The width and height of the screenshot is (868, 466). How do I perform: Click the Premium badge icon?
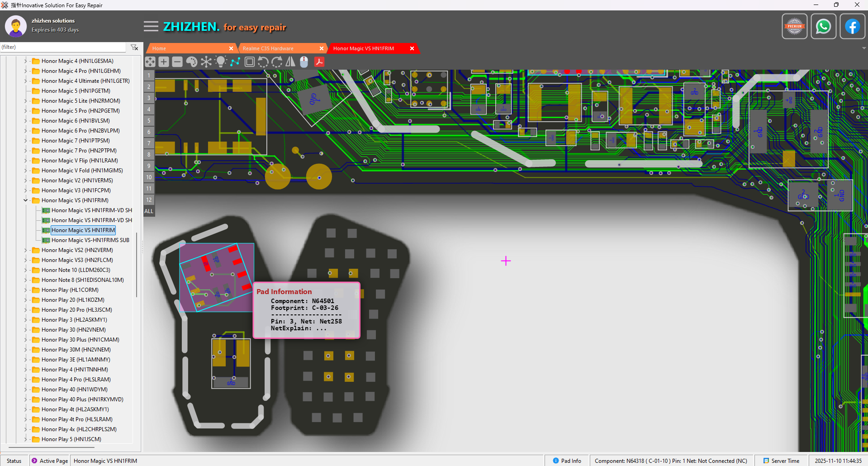click(795, 26)
